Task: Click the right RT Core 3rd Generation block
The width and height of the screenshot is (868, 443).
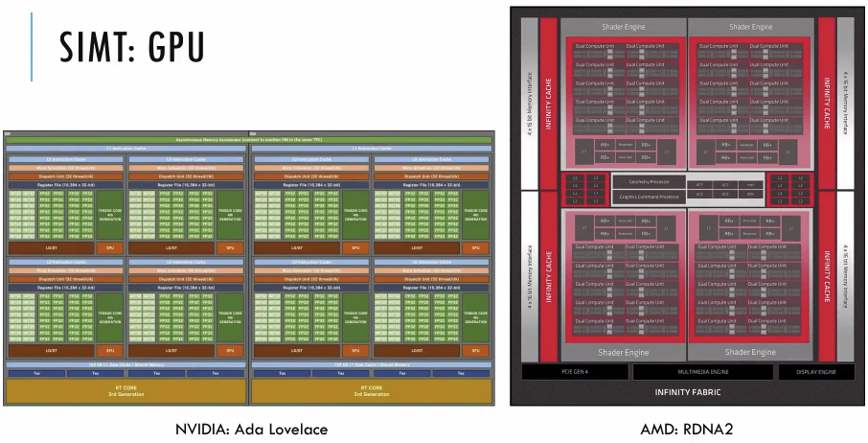Action: coord(373,390)
